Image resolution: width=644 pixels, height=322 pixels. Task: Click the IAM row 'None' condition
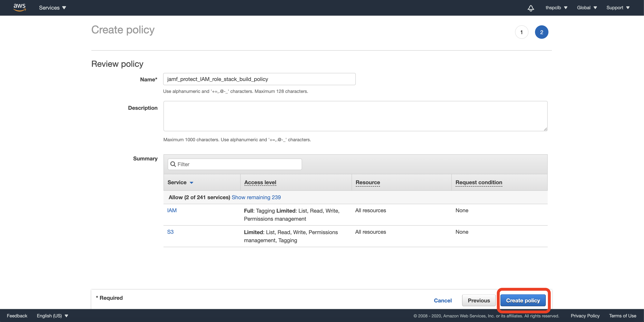462,210
